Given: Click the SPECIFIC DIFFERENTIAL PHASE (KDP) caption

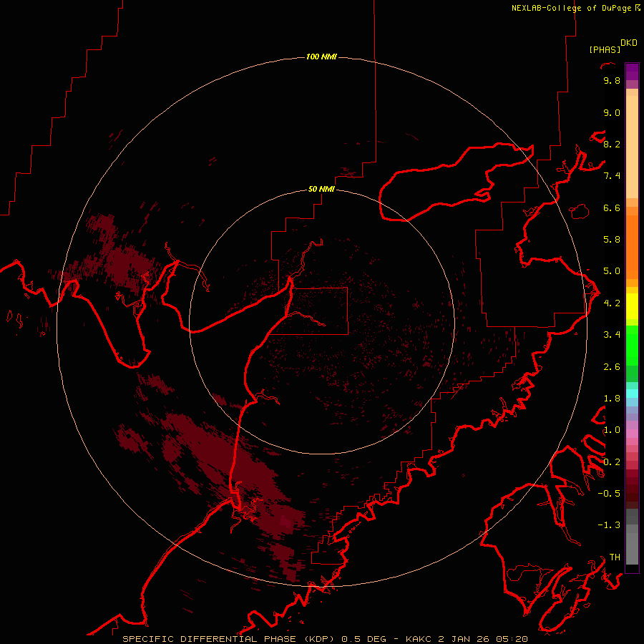Looking at the screenshot, I should point(227,639).
